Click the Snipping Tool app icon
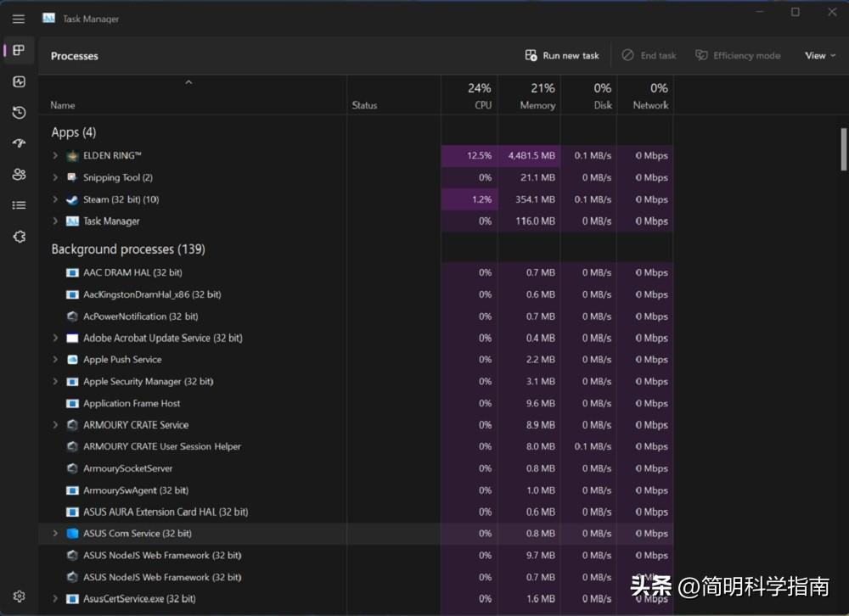Viewport: 849px width, 616px height. coord(72,177)
